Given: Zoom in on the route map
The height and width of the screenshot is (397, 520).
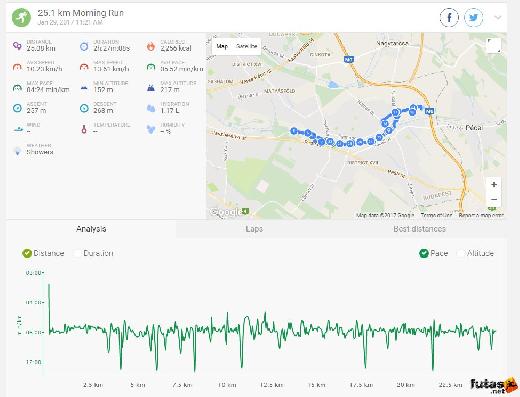Looking at the screenshot, I should [x=494, y=184].
